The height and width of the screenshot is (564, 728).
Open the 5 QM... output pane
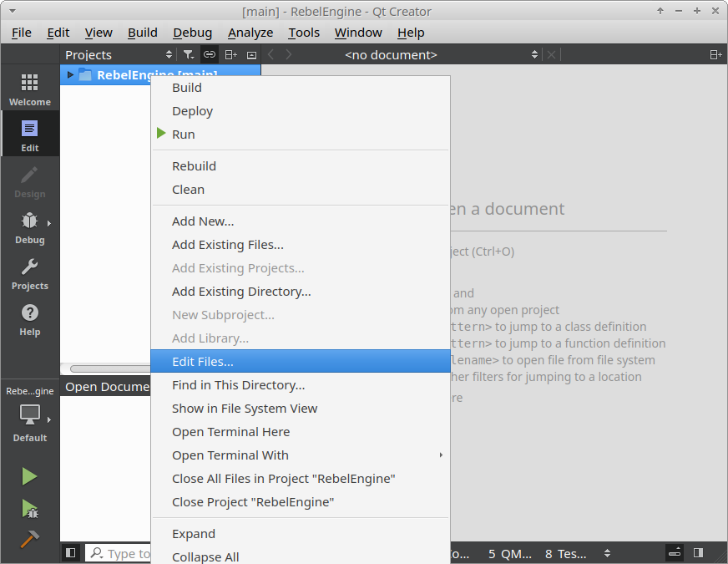pyautogui.click(x=510, y=554)
